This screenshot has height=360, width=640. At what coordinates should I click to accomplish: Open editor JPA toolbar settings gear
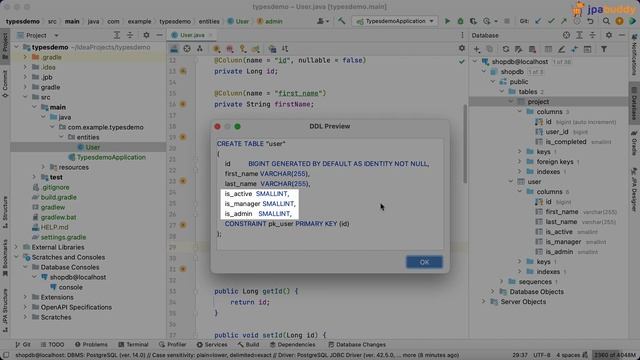click(462, 49)
